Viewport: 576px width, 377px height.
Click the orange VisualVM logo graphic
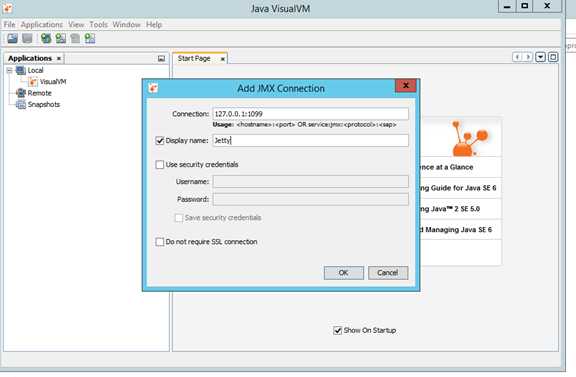click(469, 138)
